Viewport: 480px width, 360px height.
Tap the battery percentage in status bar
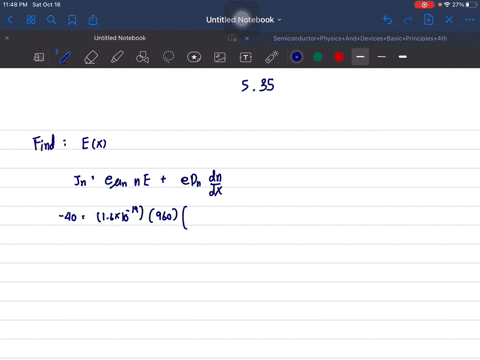click(x=458, y=5)
